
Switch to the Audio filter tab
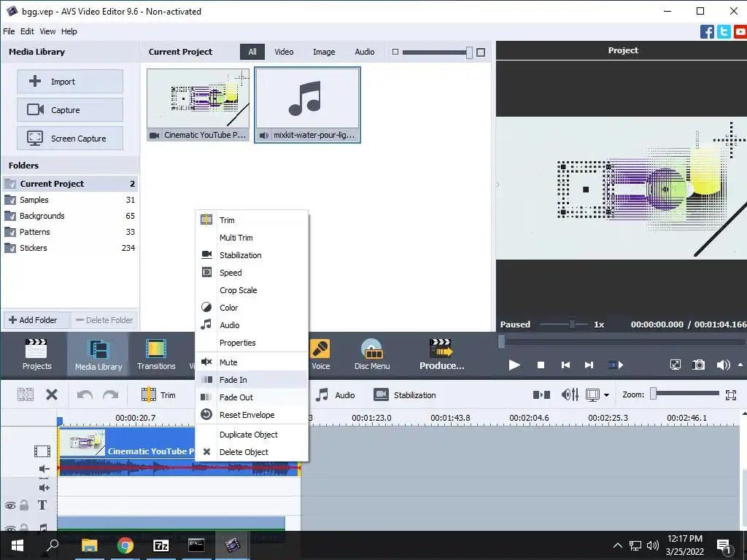click(x=365, y=52)
